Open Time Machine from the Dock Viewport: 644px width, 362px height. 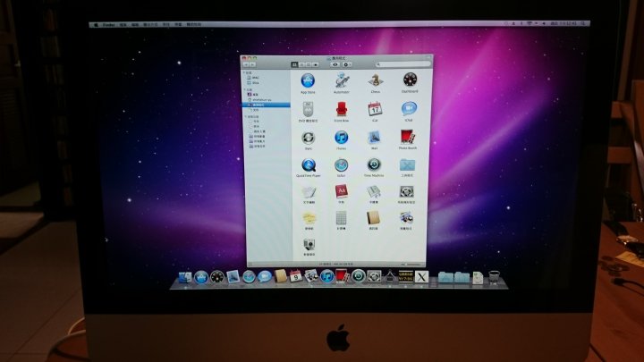(358, 276)
